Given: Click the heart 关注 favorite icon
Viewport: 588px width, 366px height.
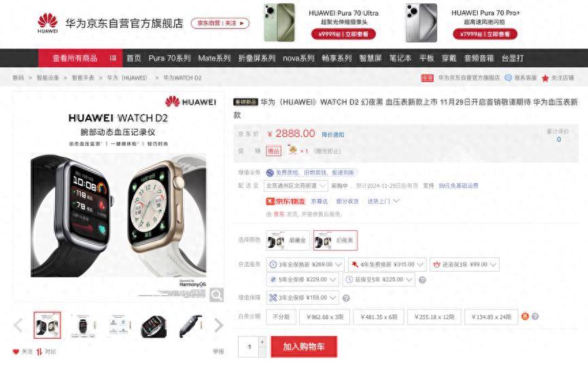Looking at the screenshot, I should (16, 352).
